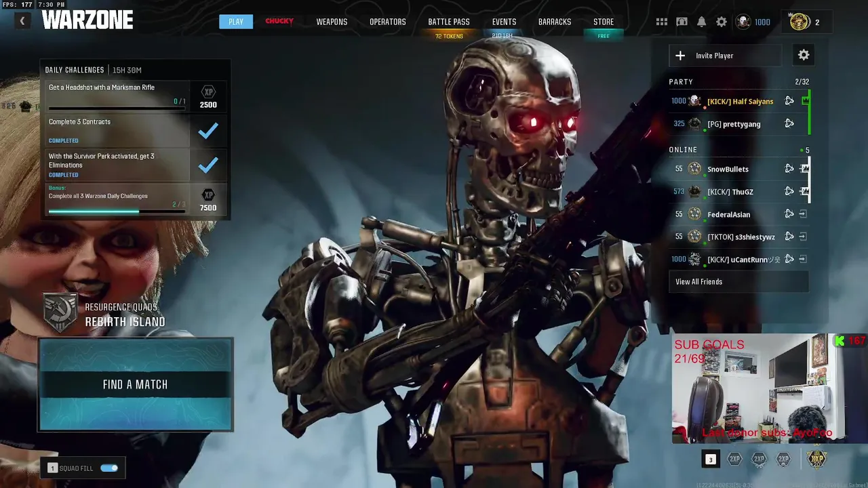Open the settings gear in the top bar
Viewport: 868px width, 488px height.
(x=722, y=22)
